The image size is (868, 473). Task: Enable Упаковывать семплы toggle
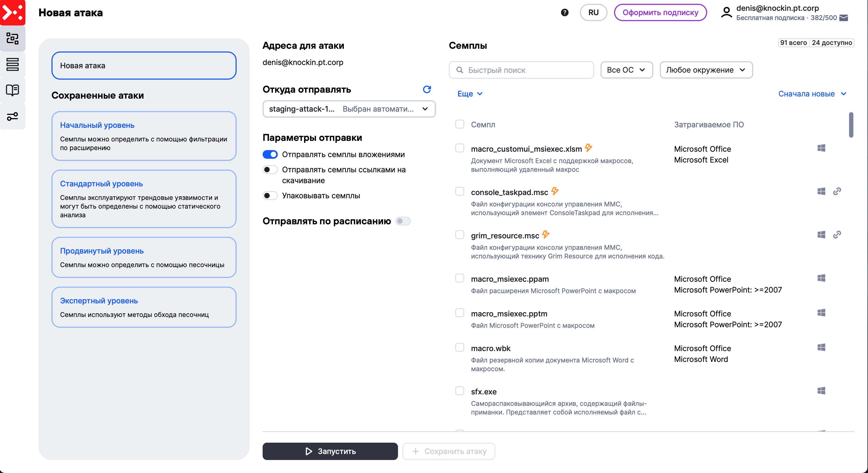pos(270,196)
